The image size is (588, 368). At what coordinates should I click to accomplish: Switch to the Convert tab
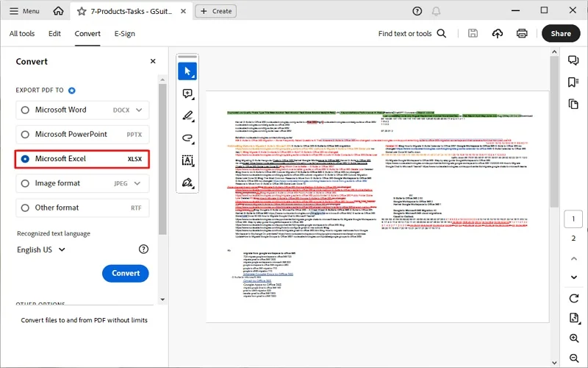pos(87,33)
